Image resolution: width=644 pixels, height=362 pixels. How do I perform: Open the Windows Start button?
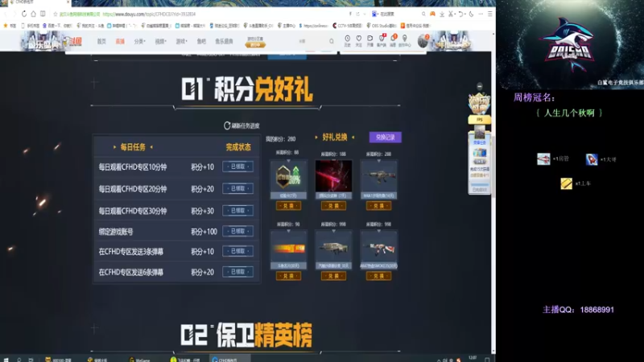click(x=6, y=360)
